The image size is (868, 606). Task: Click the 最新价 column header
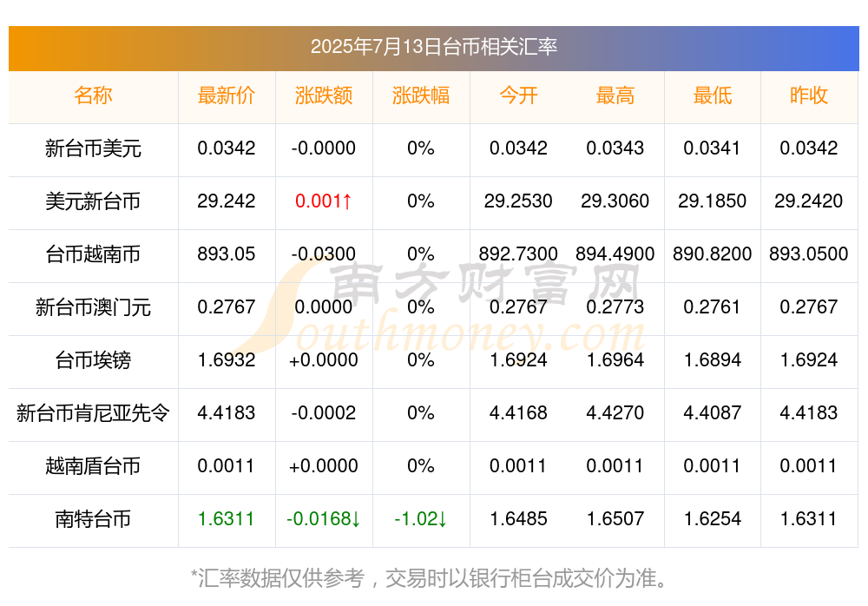(226, 96)
